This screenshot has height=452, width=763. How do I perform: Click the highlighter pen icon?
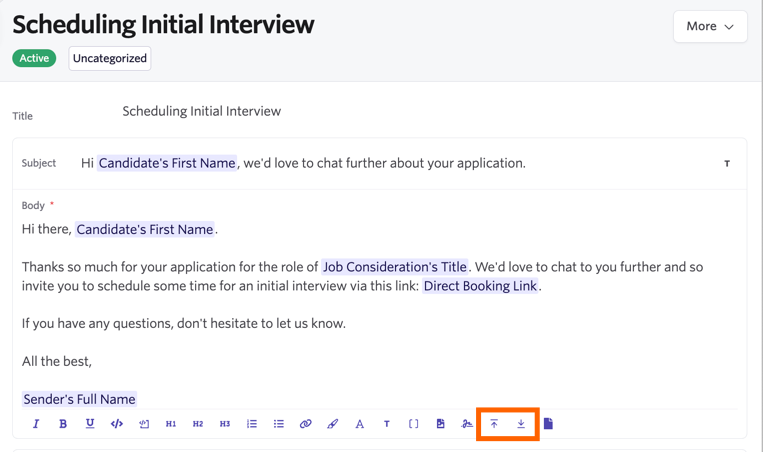[333, 424]
